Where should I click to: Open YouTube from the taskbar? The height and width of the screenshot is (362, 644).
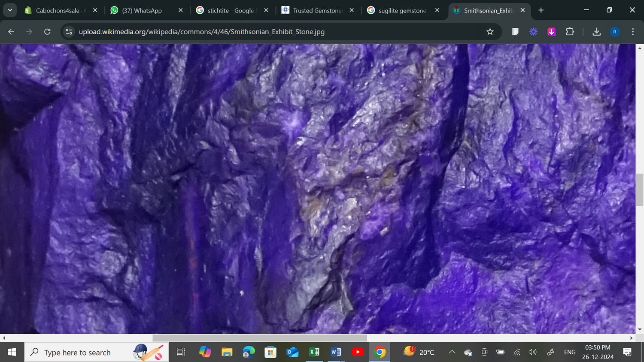point(358,352)
